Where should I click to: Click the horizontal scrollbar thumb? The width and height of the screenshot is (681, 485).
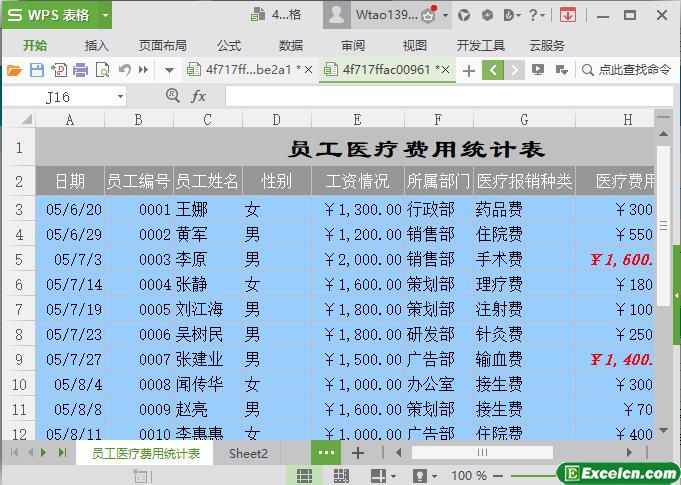(x=482, y=453)
